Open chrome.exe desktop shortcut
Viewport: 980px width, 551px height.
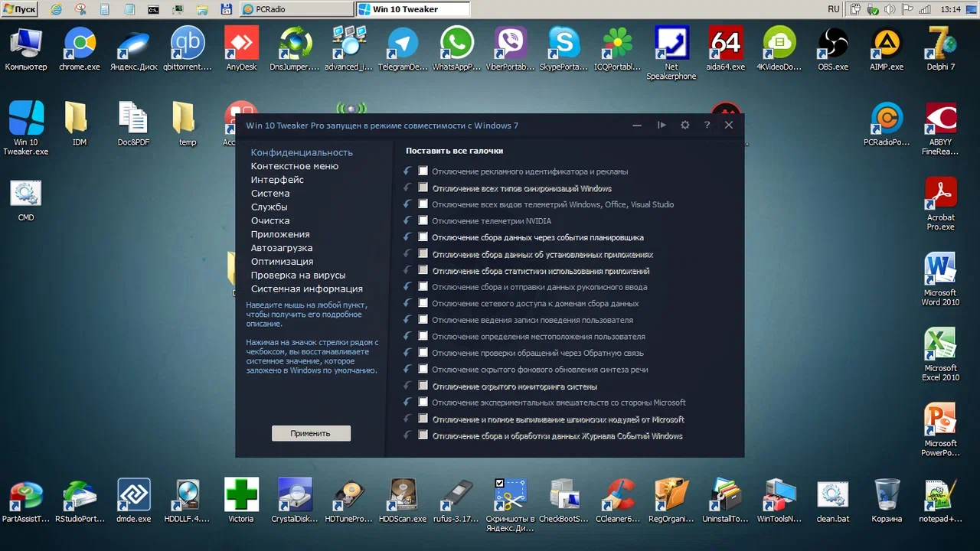coord(80,49)
